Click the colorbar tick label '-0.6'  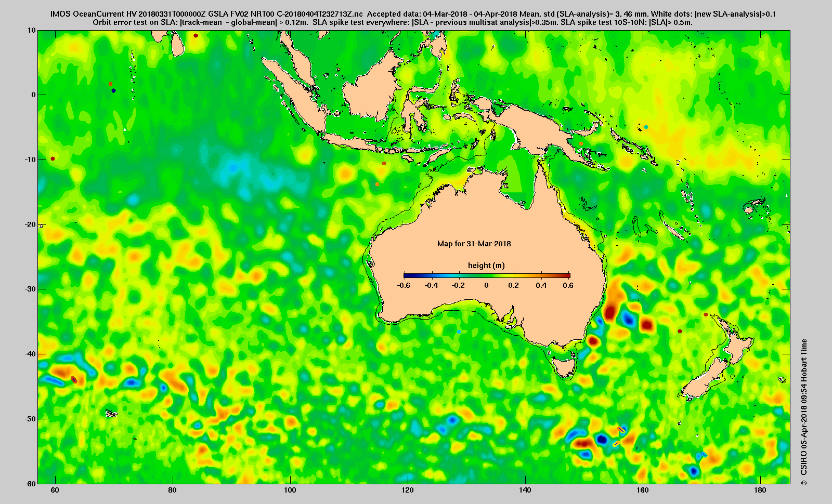click(x=404, y=285)
